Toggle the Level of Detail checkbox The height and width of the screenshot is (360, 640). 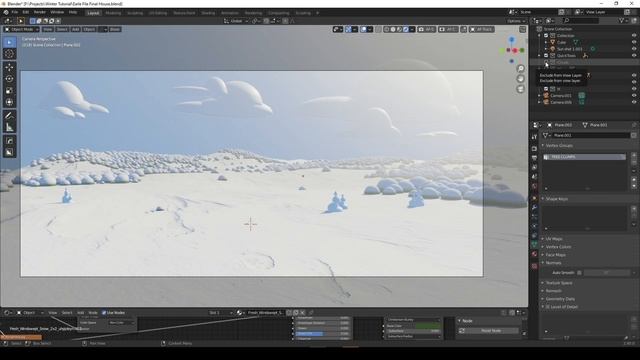point(548,307)
